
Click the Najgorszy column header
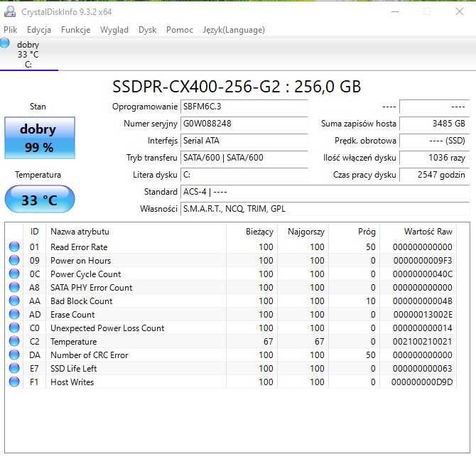[303, 232]
